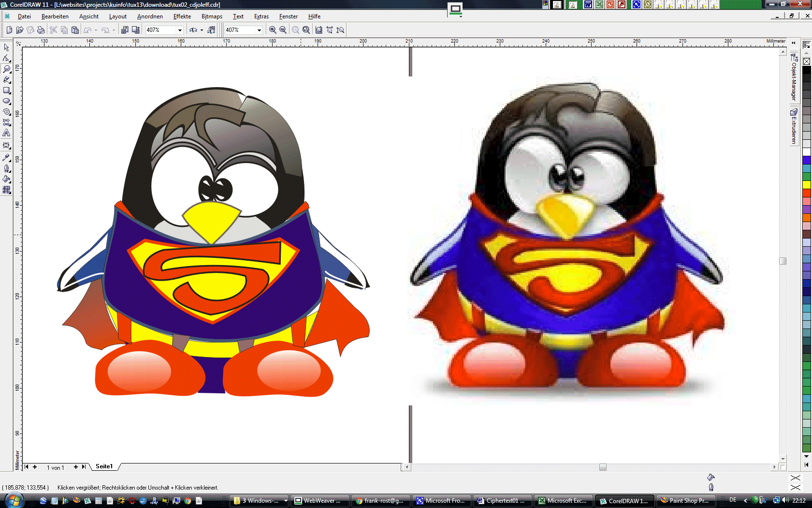Select the Basic Shapes arrows tool

6,122
